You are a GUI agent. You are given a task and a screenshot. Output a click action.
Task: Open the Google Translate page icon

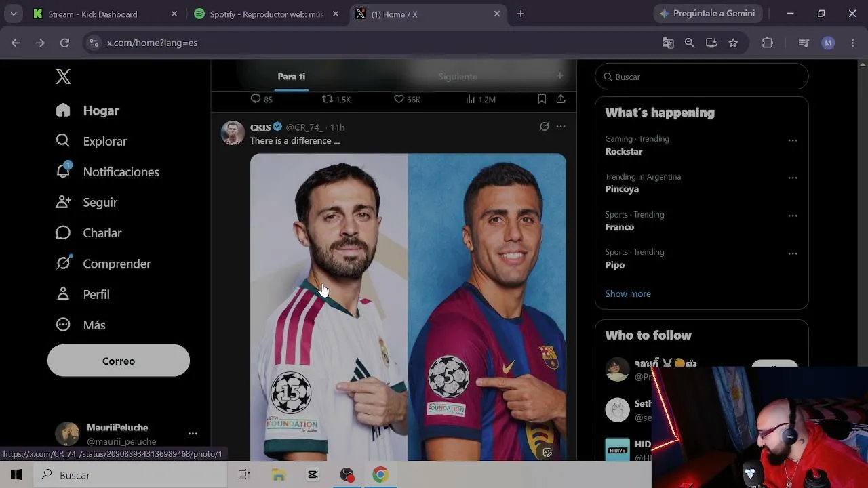click(x=668, y=43)
